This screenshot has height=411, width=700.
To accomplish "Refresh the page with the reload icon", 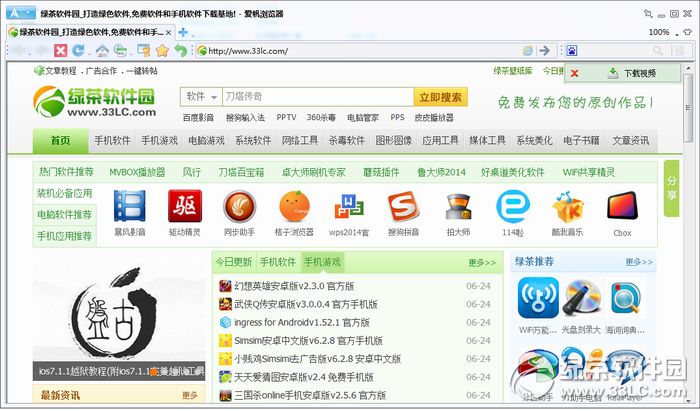I will tap(79, 50).
